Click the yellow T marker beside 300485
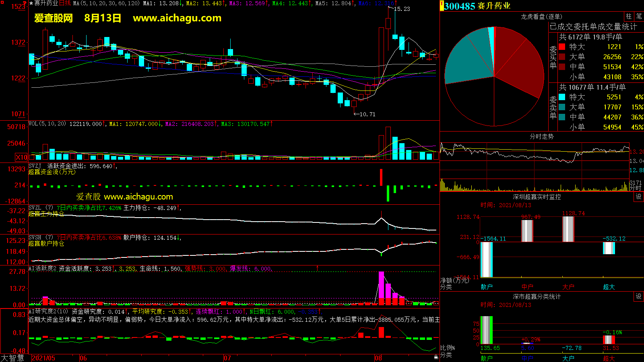The height and width of the screenshot is (362, 644). tap(442, 6)
